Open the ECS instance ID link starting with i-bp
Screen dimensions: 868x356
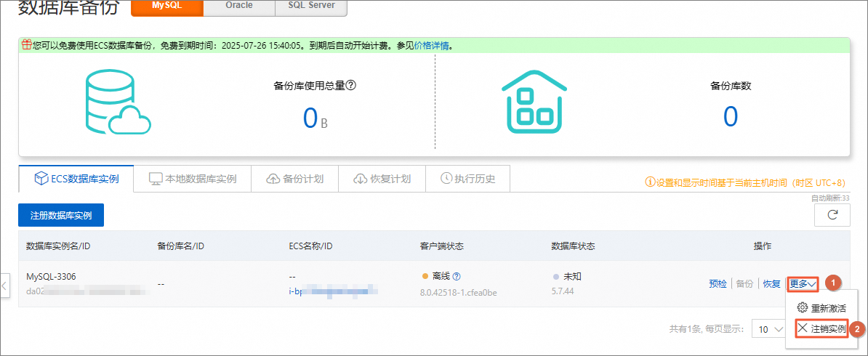point(333,290)
